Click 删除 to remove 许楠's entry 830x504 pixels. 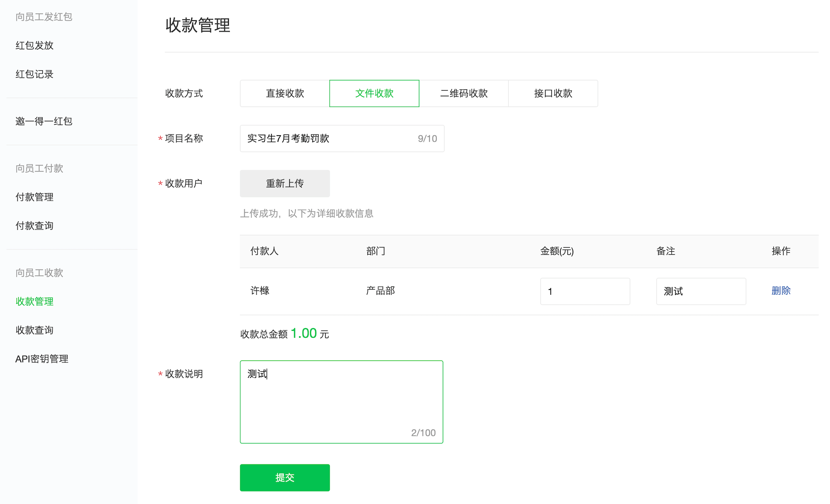[x=780, y=290]
